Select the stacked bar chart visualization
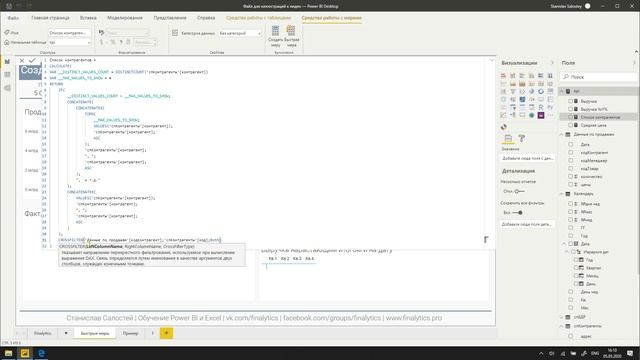 [x=503, y=76]
